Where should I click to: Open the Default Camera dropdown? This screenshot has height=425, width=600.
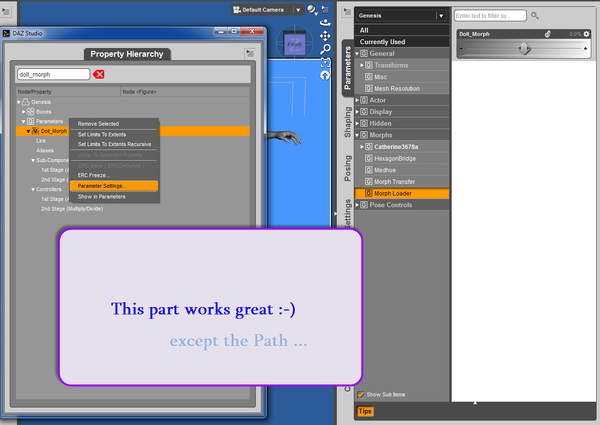[x=298, y=10]
